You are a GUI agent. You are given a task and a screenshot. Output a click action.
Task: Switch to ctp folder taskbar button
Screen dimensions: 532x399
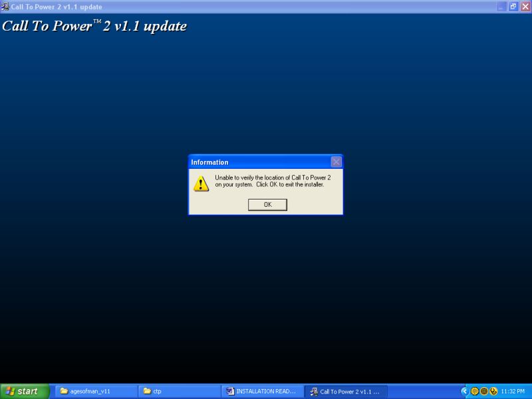tap(178, 392)
